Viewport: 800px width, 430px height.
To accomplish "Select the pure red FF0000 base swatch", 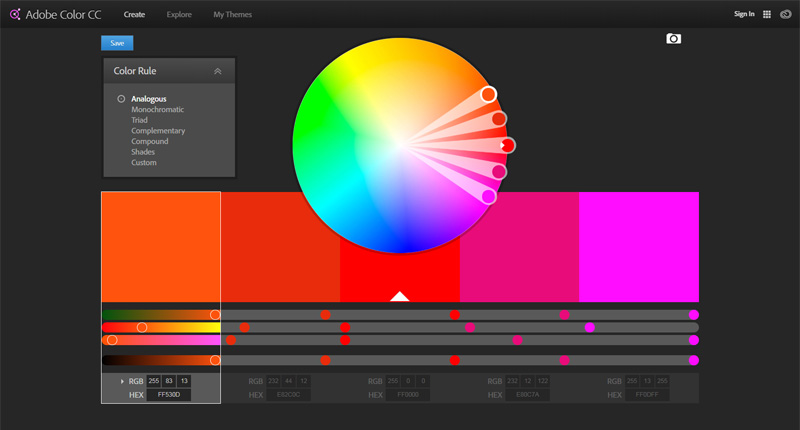I will 399,275.
